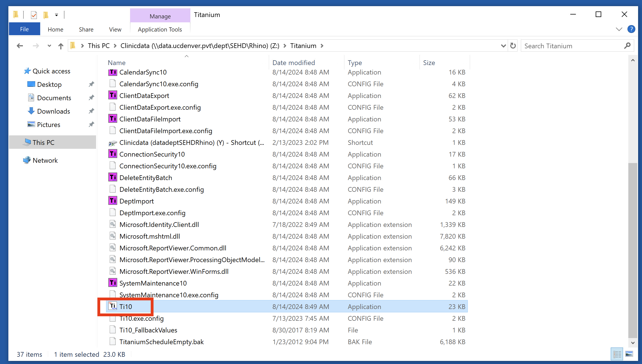Switch to details view button in status bar

[617, 354]
